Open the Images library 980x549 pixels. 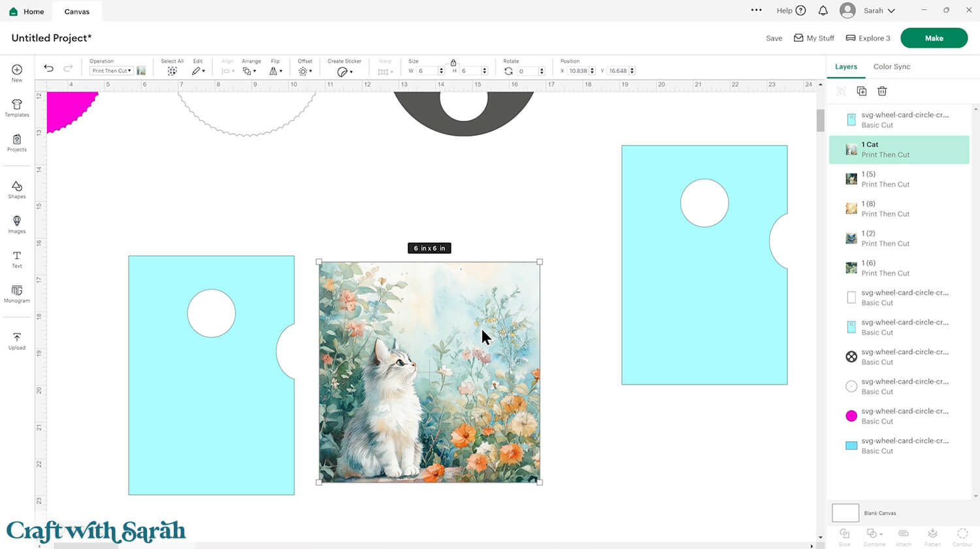click(x=17, y=225)
